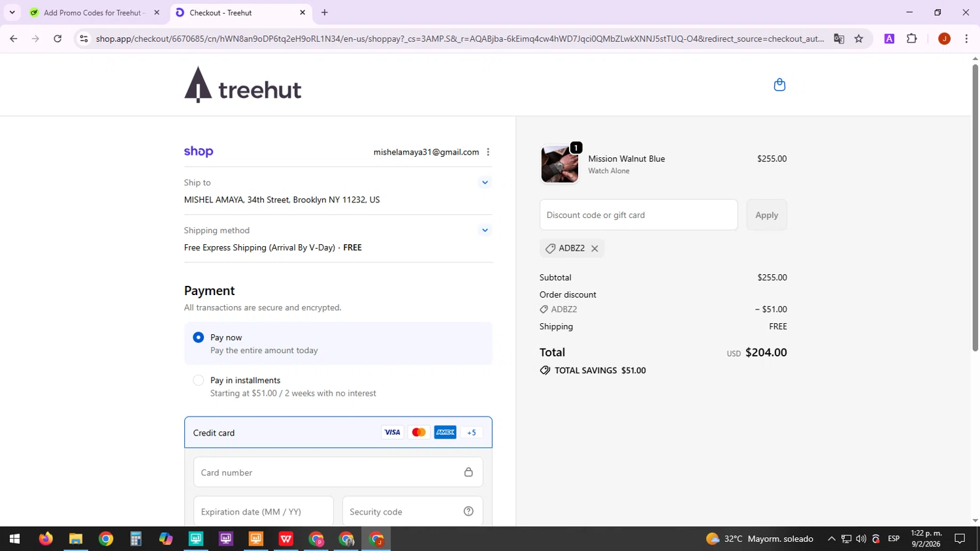Open the shopping bag cart icon
This screenshot has height=551, width=980.
[779, 85]
